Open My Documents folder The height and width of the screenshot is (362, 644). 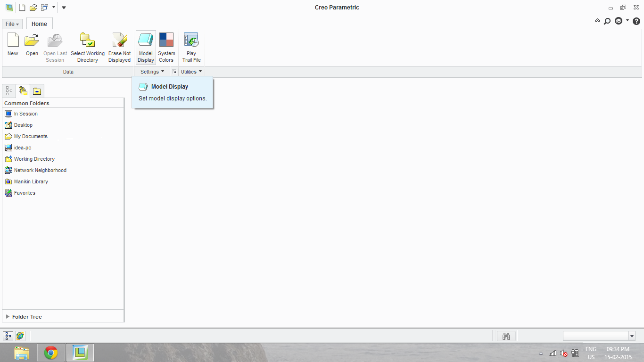pyautogui.click(x=26, y=136)
